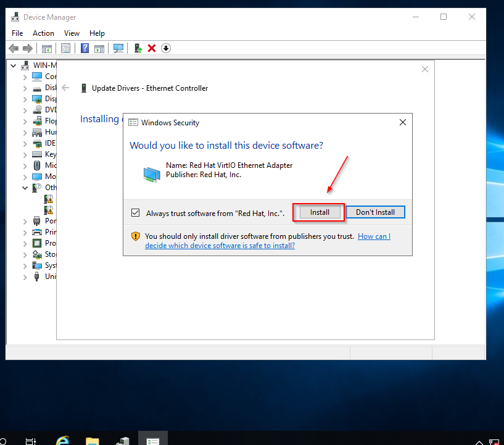Open the Properties toolbar icon
Screen dimensions: 504x445
click(65, 49)
